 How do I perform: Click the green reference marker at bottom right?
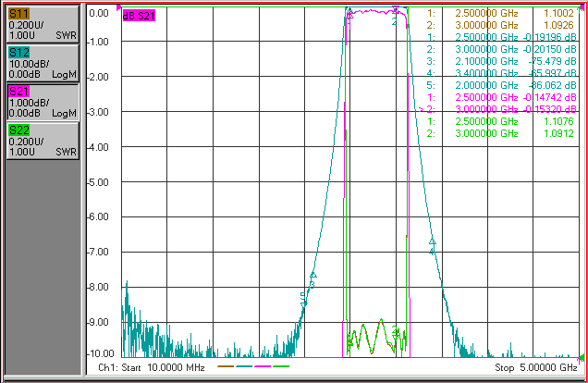(582, 357)
